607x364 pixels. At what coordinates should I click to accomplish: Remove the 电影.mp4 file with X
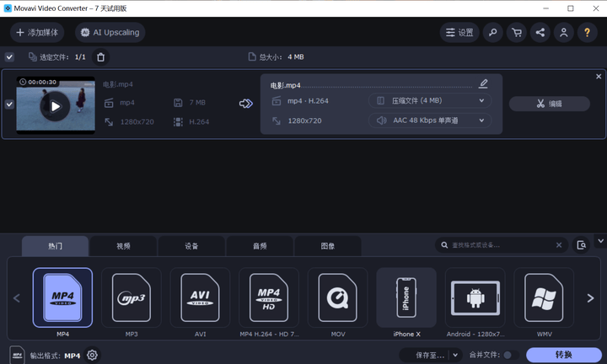pyautogui.click(x=599, y=77)
